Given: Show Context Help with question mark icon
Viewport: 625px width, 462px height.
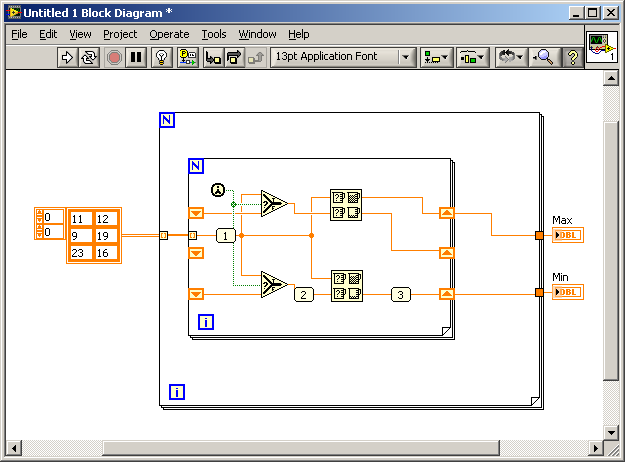Looking at the screenshot, I should (573, 57).
